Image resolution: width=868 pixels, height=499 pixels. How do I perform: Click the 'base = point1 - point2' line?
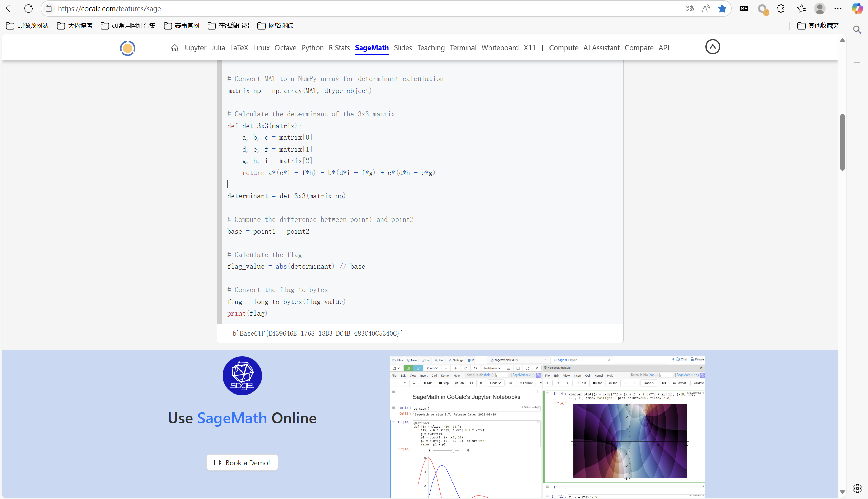[x=268, y=231]
